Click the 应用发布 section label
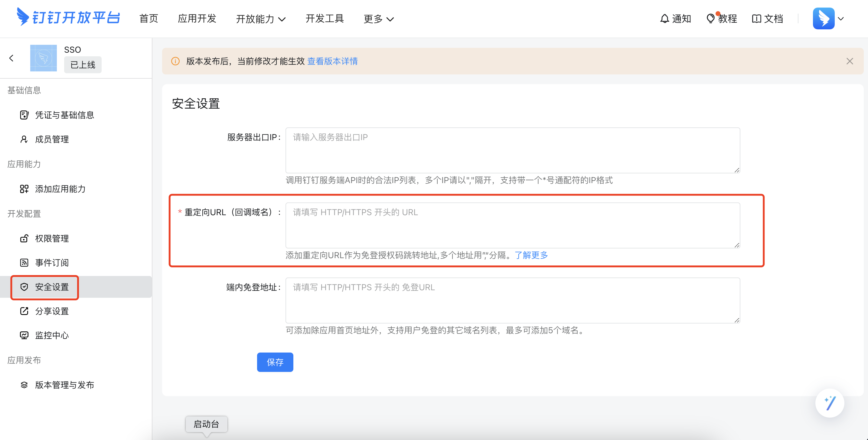This screenshot has height=440, width=868. (x=24, y=360)
